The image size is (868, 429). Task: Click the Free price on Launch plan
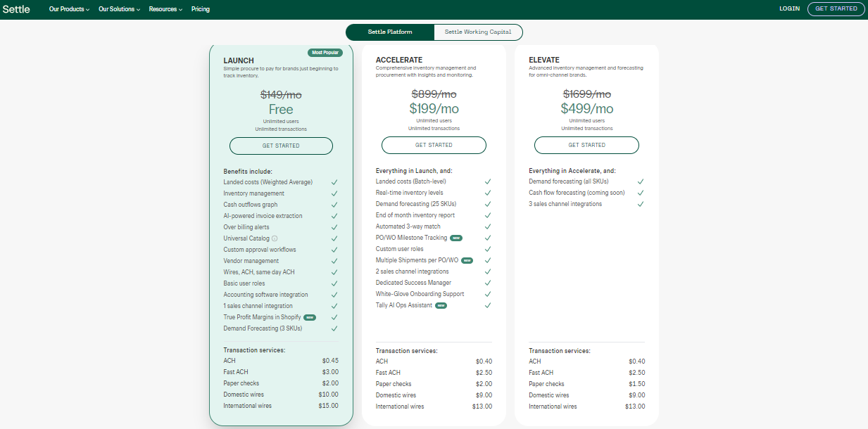click(x=281, y=110)
